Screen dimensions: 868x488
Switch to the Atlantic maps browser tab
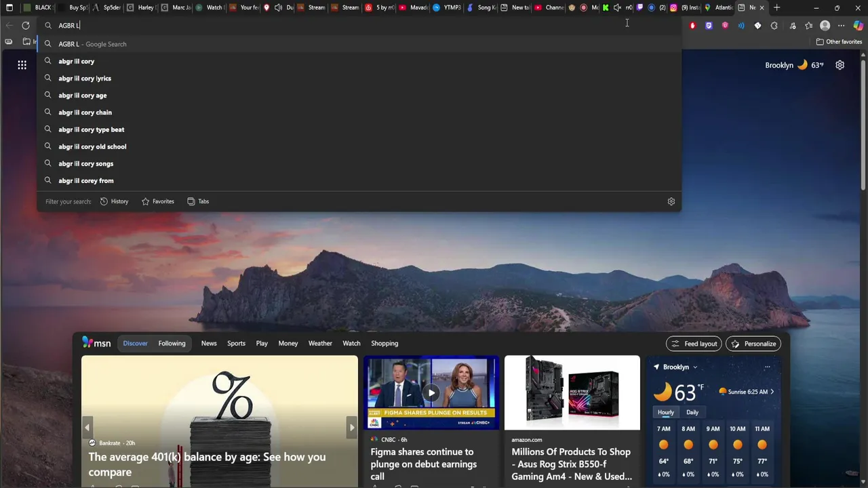point(719,7)
